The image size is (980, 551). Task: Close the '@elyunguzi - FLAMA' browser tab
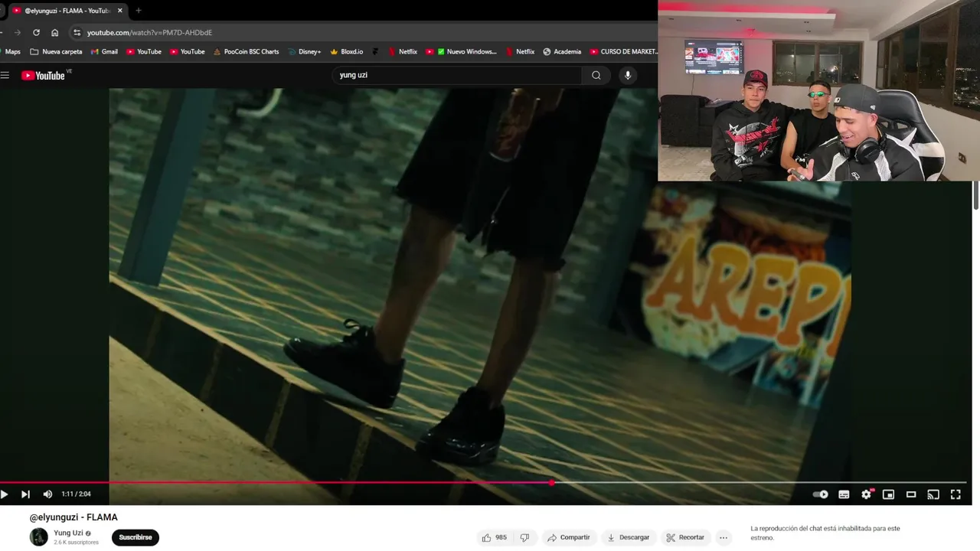pyautogui.click(x=119, y=11)
